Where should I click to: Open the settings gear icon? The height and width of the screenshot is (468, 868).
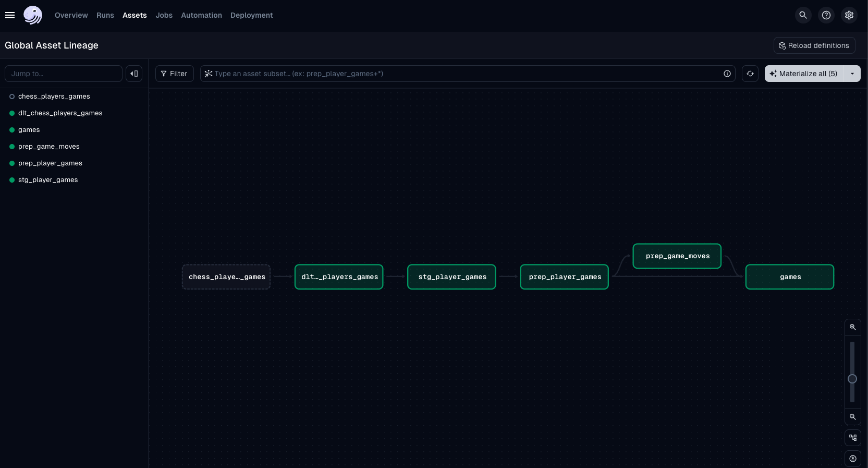click(849, 15)
